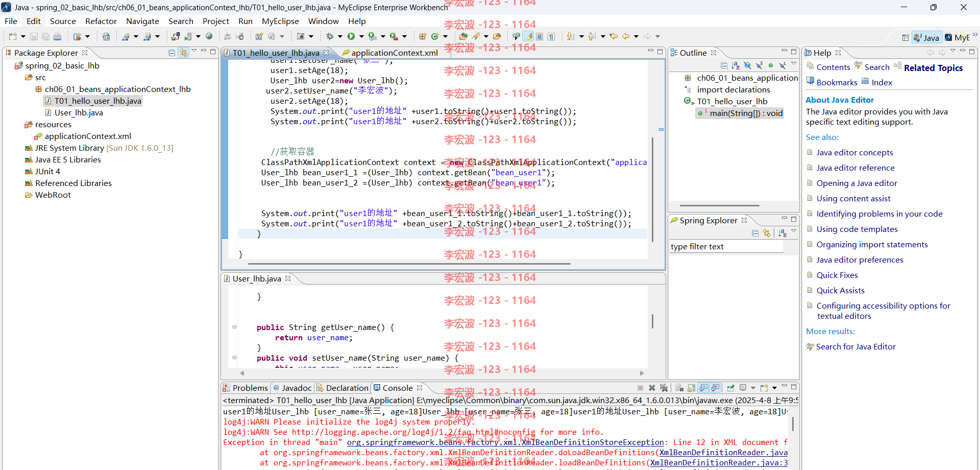
Task: Click vertical scrollbar thumb in Console
Action: click(x=793, y=424)
